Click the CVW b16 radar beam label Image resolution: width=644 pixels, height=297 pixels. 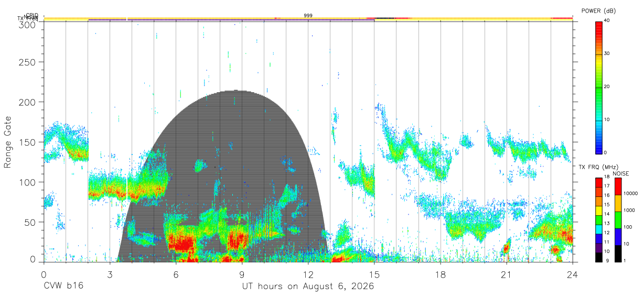tap(63, 287)
